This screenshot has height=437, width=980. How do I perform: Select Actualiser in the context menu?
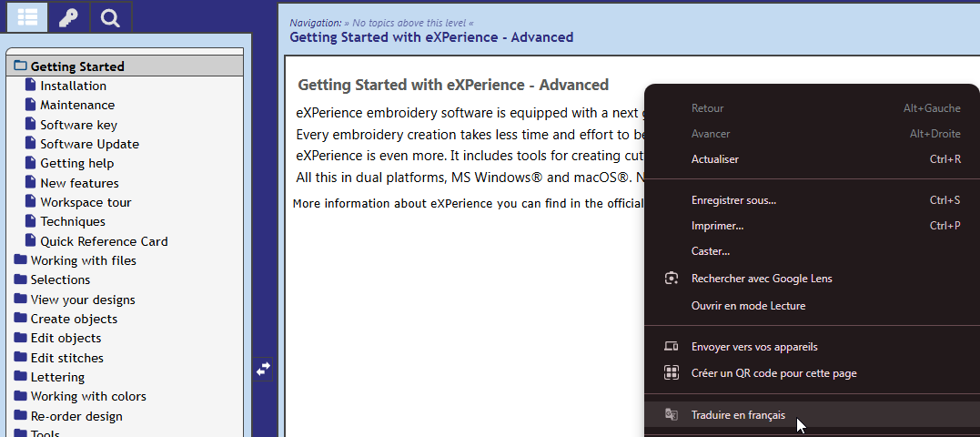[x=715, y=159]
